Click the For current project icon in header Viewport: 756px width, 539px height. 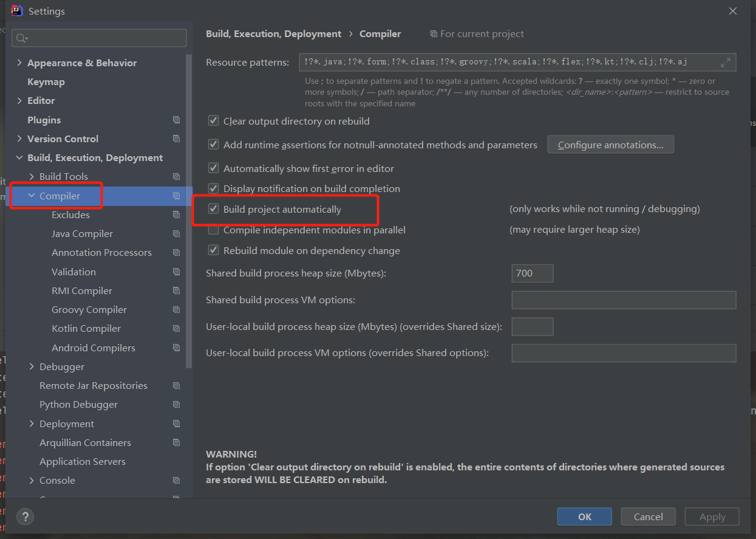point(434,34)
